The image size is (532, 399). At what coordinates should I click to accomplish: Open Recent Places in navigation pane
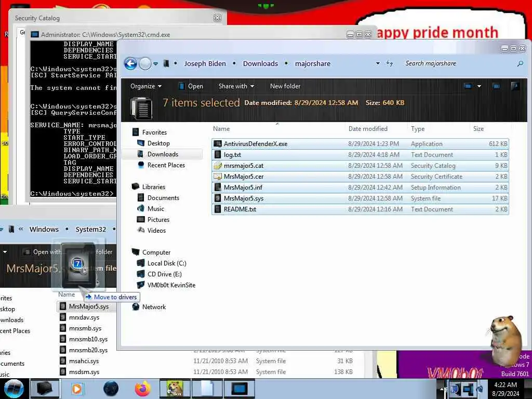pyautogui.click(x=166, y=165)
